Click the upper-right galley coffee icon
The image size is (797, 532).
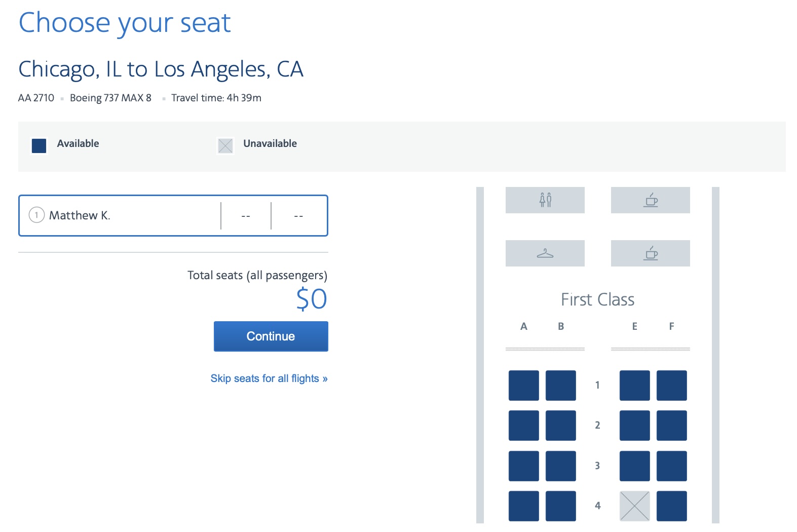click(x=651, y=200)
